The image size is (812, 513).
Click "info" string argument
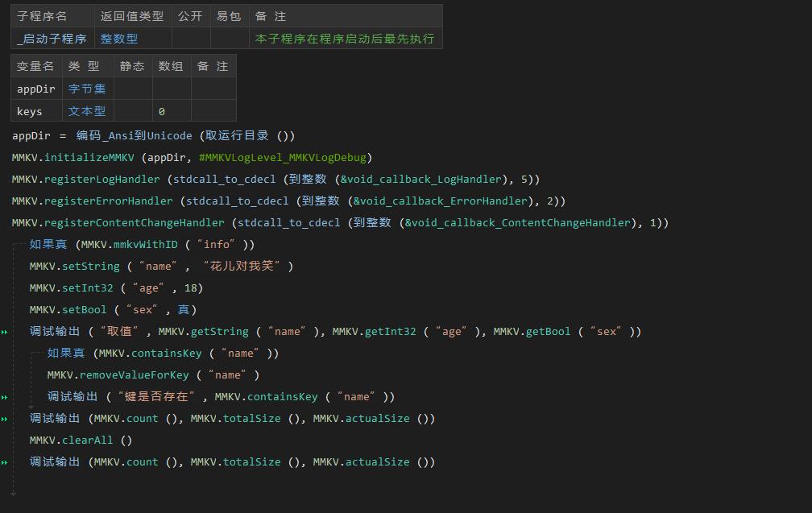tap(217, 244)
